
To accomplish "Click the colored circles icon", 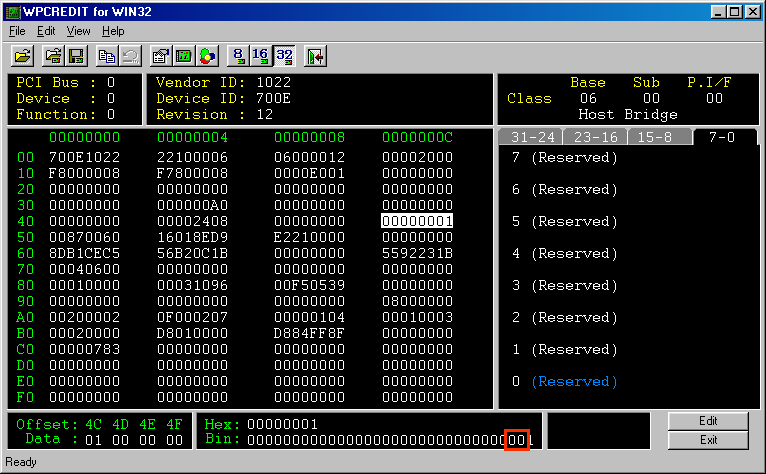I will 208,56.
